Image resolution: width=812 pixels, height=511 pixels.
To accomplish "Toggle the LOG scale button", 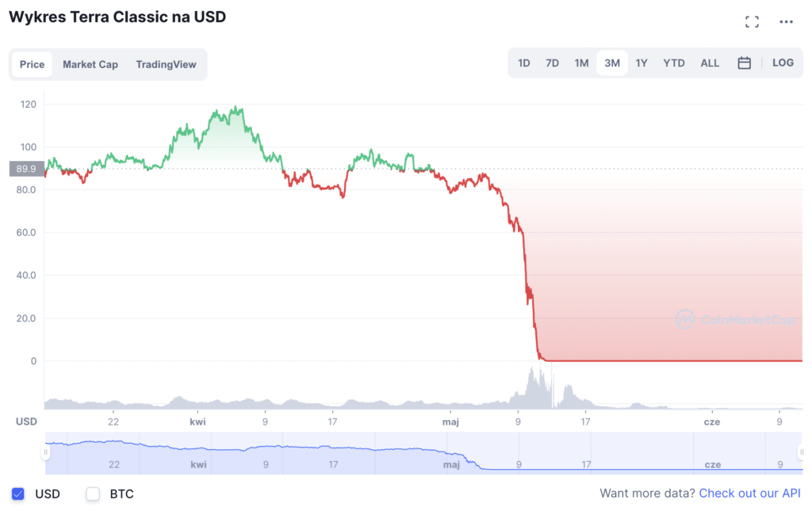I will 783,63.
